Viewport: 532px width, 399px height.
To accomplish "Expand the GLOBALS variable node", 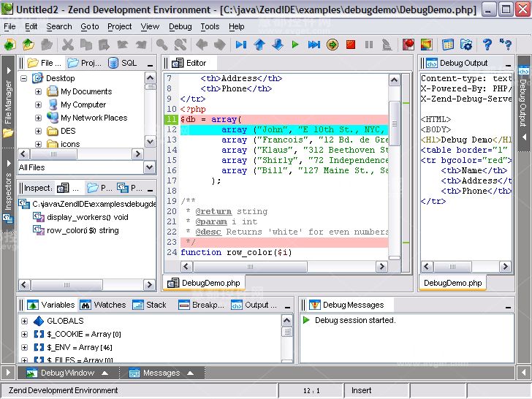I will click(24, 321).
